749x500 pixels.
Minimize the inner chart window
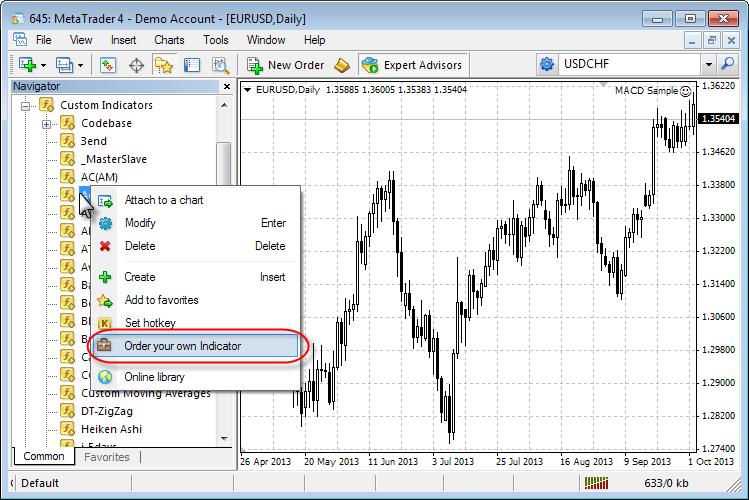coord(692,40)
